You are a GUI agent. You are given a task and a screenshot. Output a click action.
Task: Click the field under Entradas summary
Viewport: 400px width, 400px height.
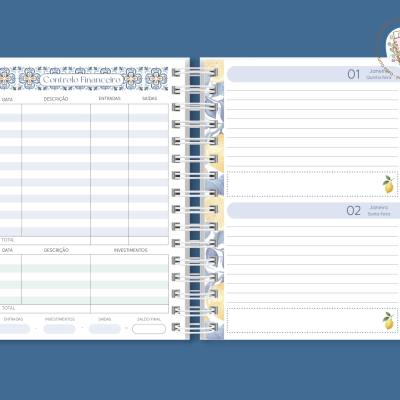14,329
